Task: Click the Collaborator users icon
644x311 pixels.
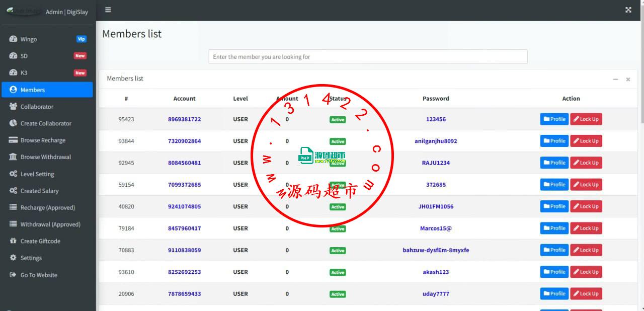Action: 13,107
